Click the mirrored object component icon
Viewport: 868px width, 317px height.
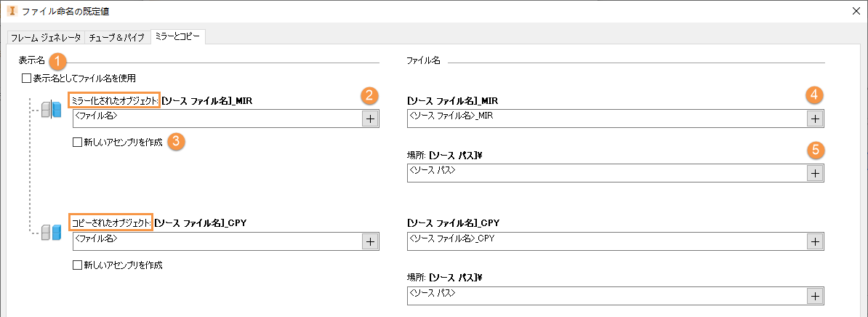point(51,111)
